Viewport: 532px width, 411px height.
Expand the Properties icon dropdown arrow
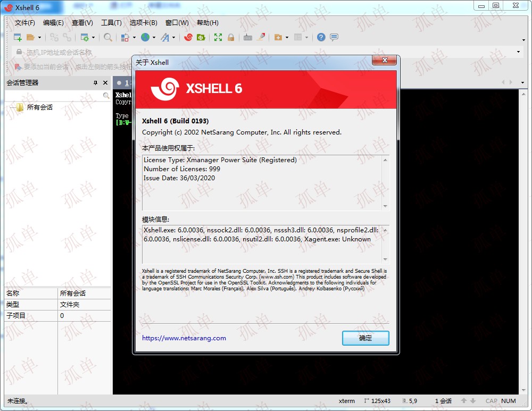click(x=93, y=38)
